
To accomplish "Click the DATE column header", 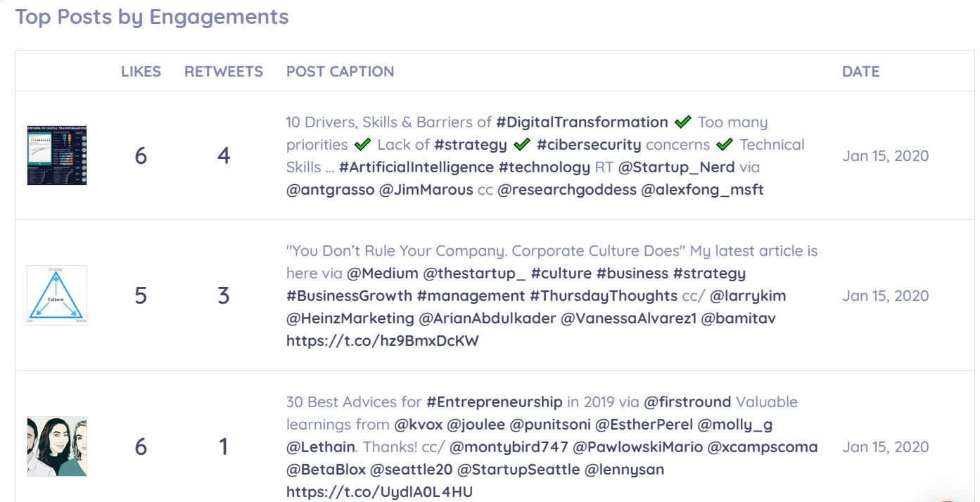I will (860, 71).
